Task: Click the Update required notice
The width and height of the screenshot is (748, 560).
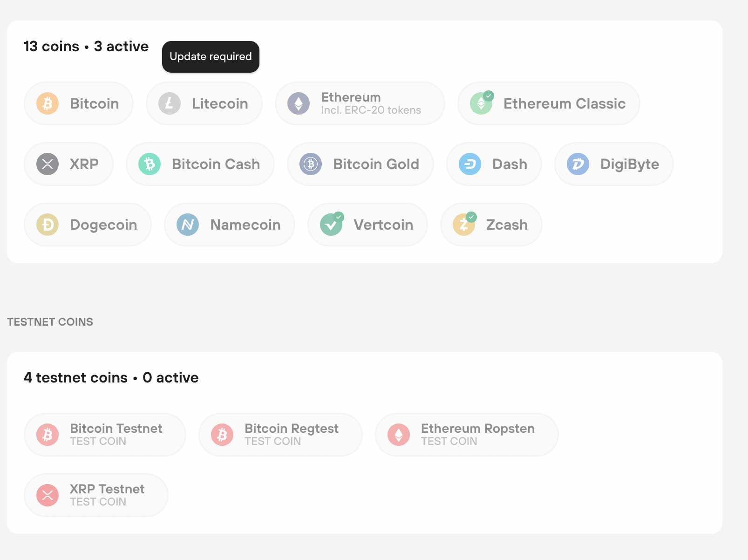Action: [211, 56]
